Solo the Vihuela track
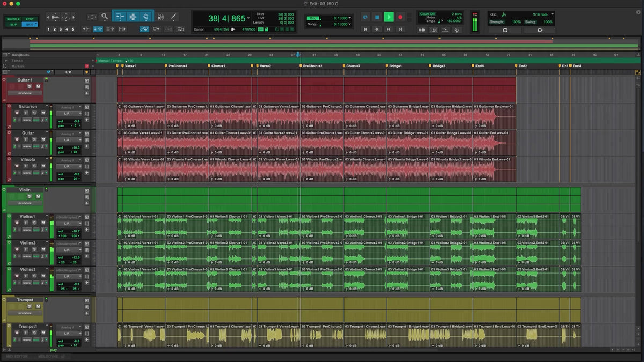Screen dimensions: 644x362 [34, 166]
